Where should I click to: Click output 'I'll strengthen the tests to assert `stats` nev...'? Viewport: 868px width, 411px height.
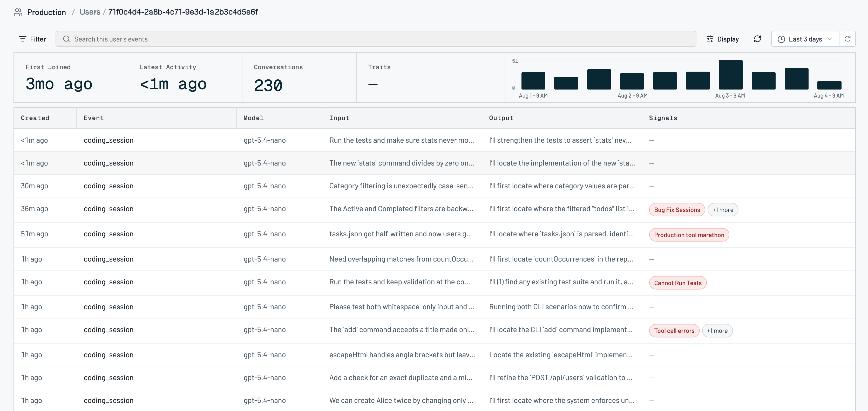[560, 140]
